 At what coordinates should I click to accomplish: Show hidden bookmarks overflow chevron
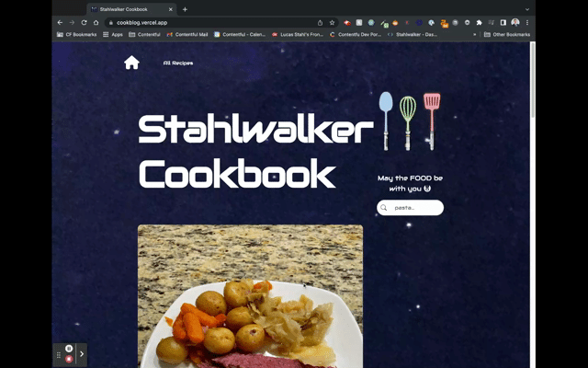click(475, 35)
